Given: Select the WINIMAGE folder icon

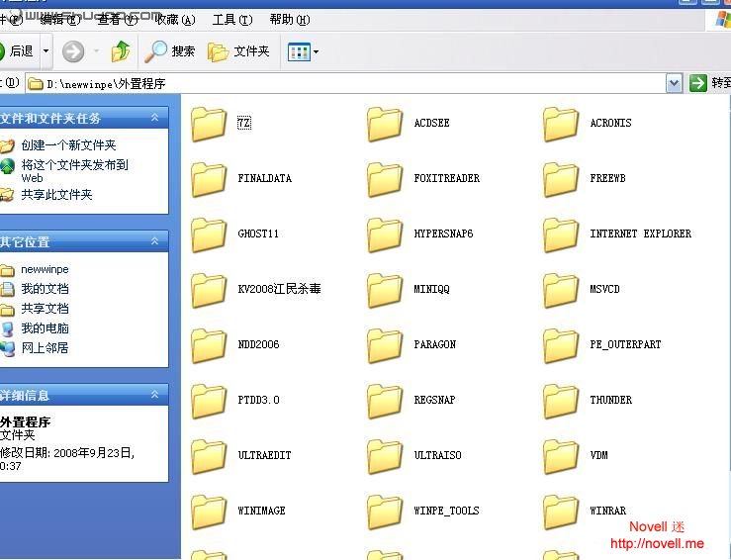Looking at the screenshot, I should (209, 512).
